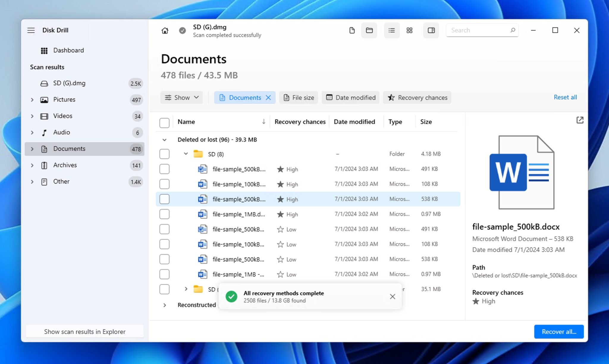Collapse the Deleted or lost group

coord(164,140)
